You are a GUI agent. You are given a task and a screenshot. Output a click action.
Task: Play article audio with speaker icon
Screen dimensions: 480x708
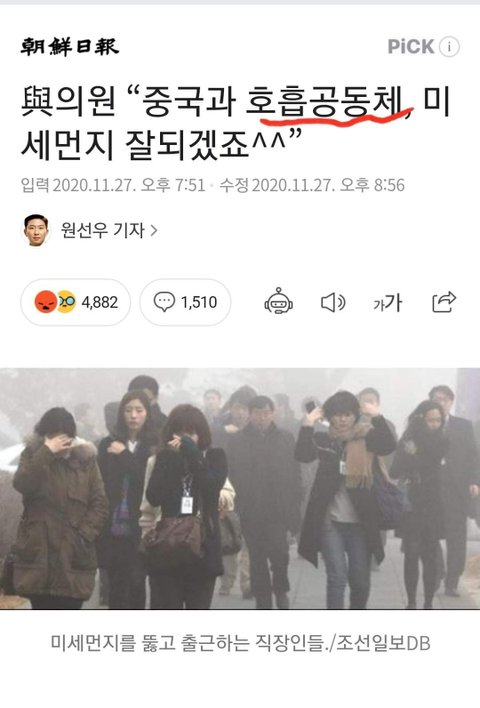(333, 302)
